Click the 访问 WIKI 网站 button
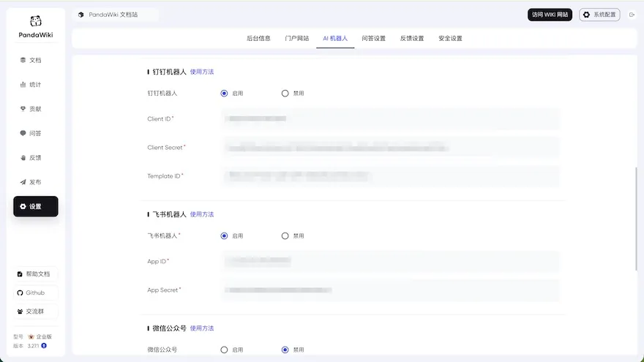The width and height of the screenshot is (644, 362). [x=550, y=15]
